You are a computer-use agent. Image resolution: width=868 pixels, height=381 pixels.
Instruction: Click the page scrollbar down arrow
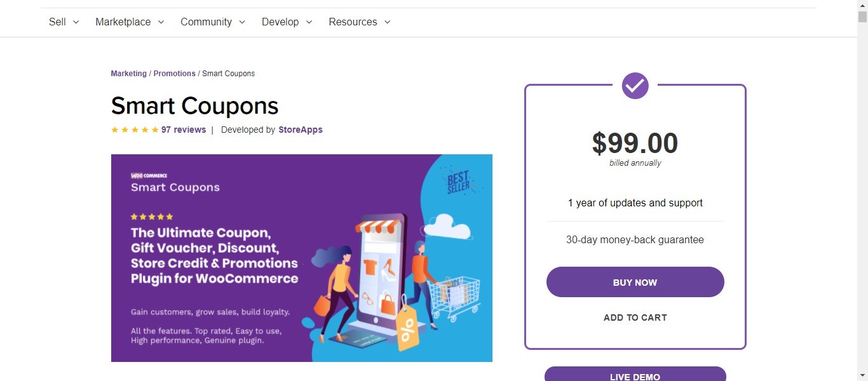tap(862, 375)
